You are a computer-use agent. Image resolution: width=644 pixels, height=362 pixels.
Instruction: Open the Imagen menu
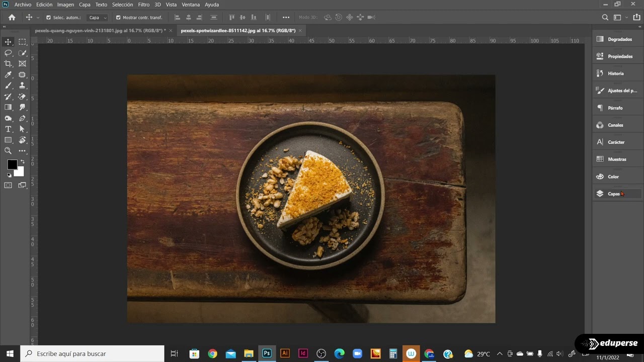tap(65, 5)
